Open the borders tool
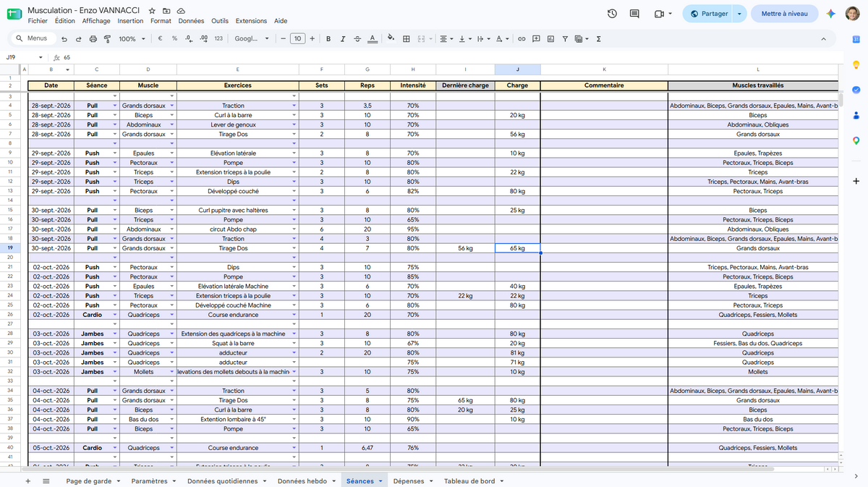Viewport: 868px width, 487px height. click(x=407, y=39)
